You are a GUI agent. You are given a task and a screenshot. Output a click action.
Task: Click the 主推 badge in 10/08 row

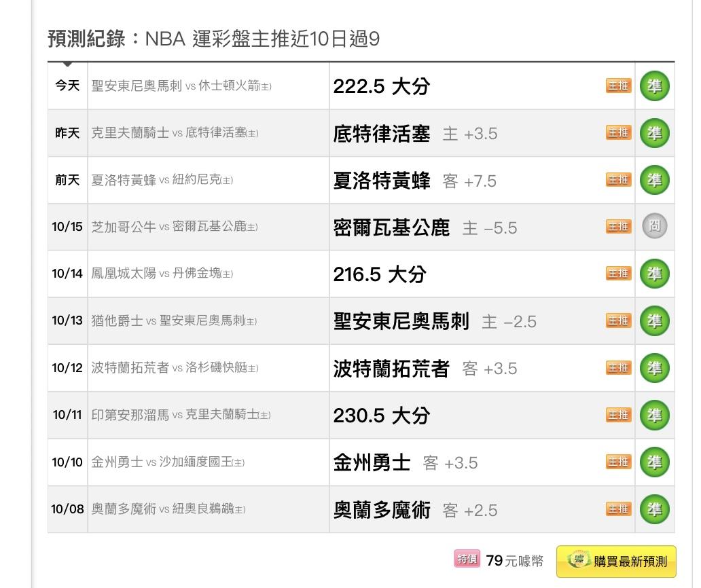pos(619,509)
